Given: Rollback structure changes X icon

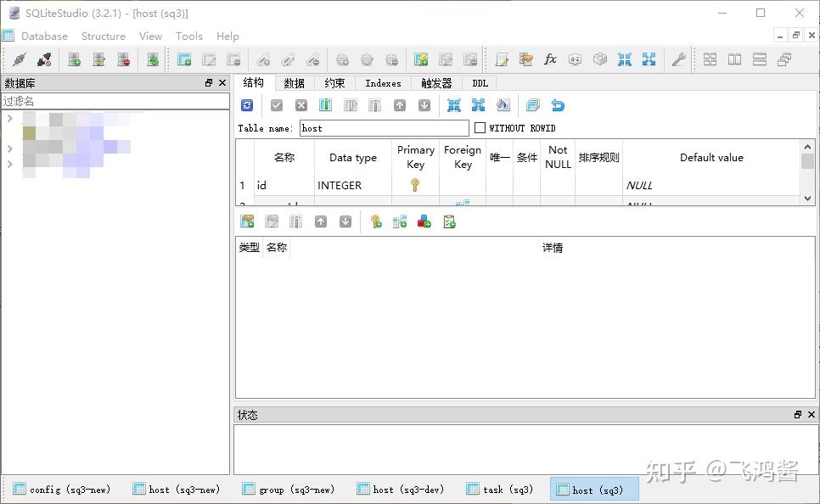Looking at the screenshot, I should coord(301,105).
